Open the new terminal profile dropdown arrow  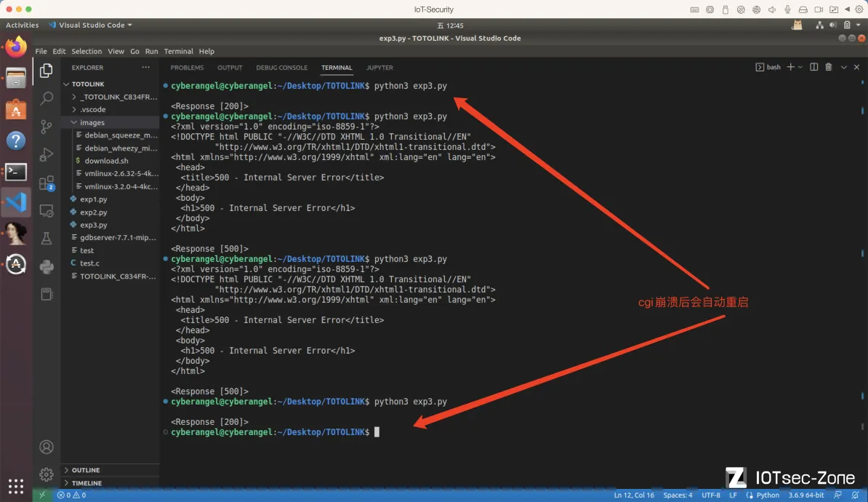pyautogui.click(x=800, y=67)
